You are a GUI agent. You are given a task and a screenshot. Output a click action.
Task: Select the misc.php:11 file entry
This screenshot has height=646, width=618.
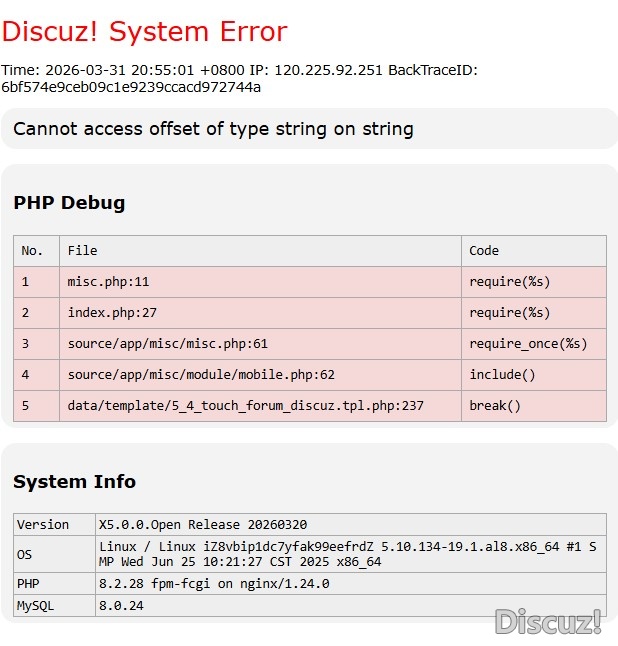108,282
